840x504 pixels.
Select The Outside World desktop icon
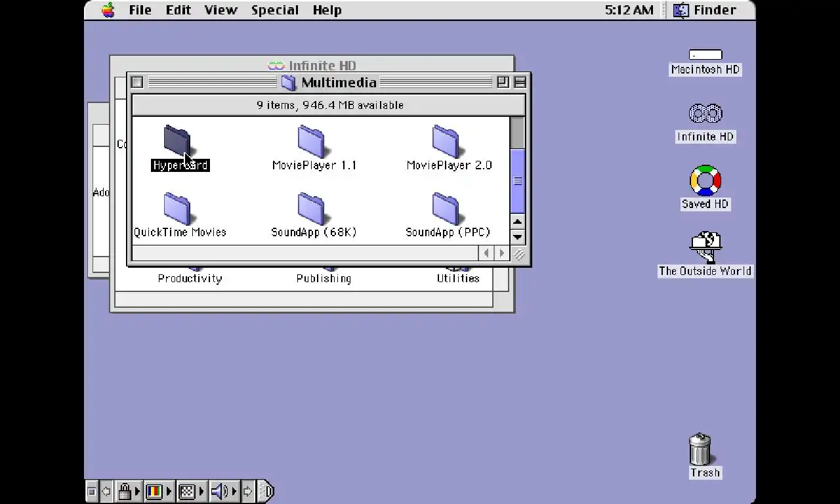[705, 247]
